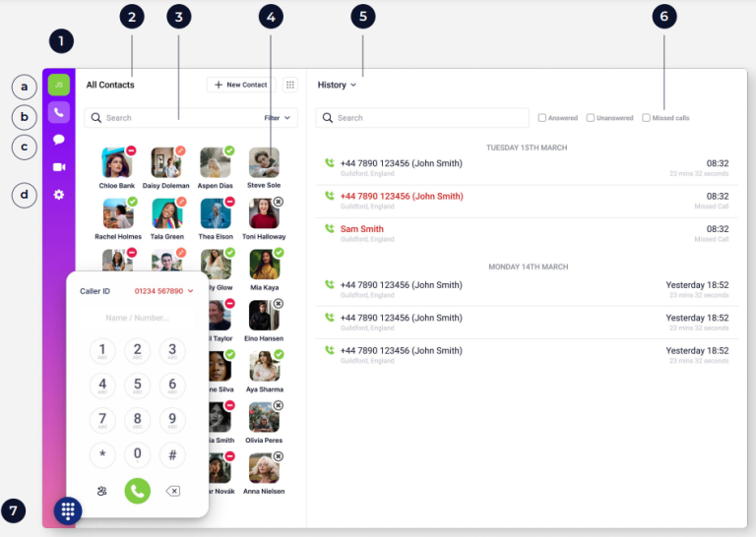This screenshot has width=756, height=537.
Task: Select contact Aya Sharma
Action: pos(265,372)
